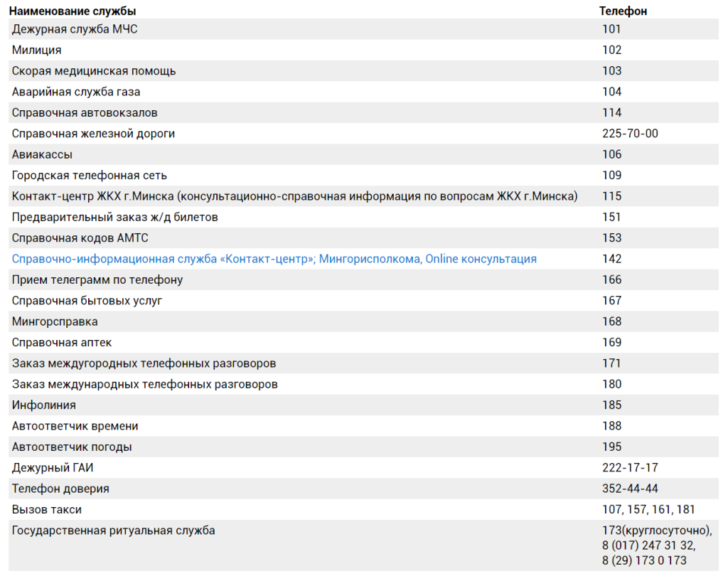The image size is (728, 586).
Task: Click the phone number 171
Action: tap(611, 363)
